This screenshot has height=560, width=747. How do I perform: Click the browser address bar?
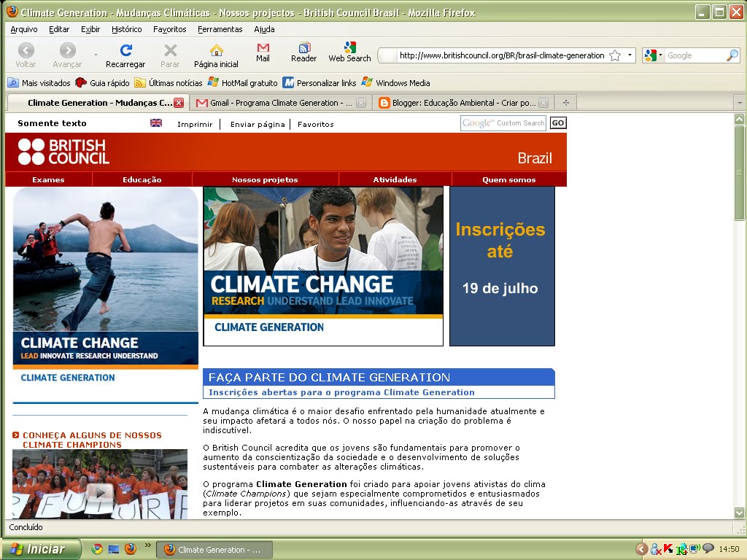pos(501,55)
